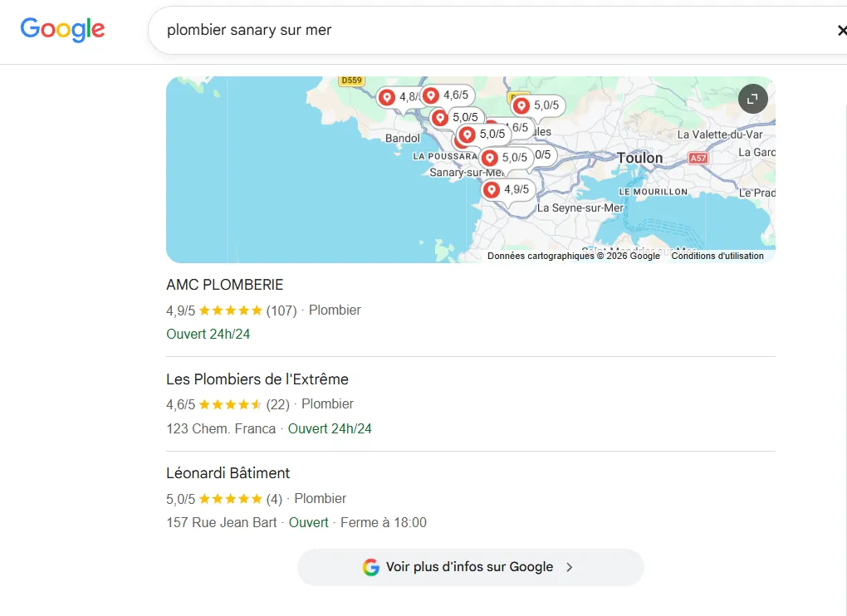The height and width of the screenshot is (616, 847).
Task: Click La Seyne-sur-Mer label on map
Action: [580, 208]
